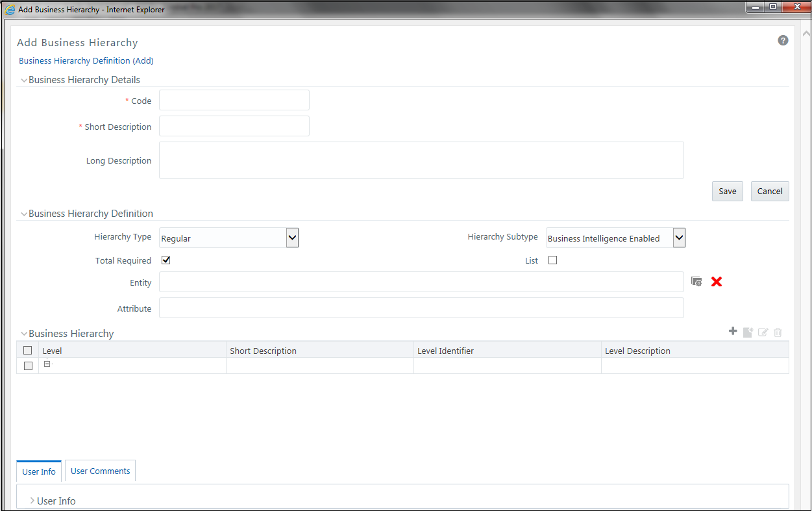Open the Entity browse selector icon
The height and width of the screenshot is (511, 812).
696,281
